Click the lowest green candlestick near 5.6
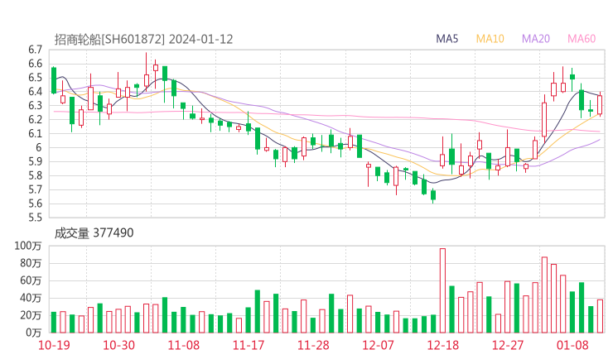613x364 pixels. [433, 195]
